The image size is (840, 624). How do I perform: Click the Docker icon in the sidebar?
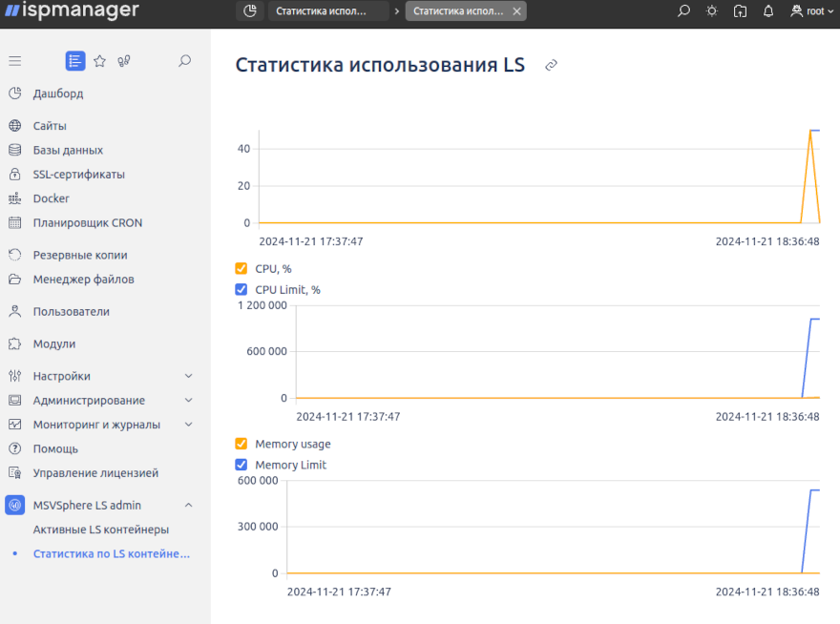[x=16, y=198]
